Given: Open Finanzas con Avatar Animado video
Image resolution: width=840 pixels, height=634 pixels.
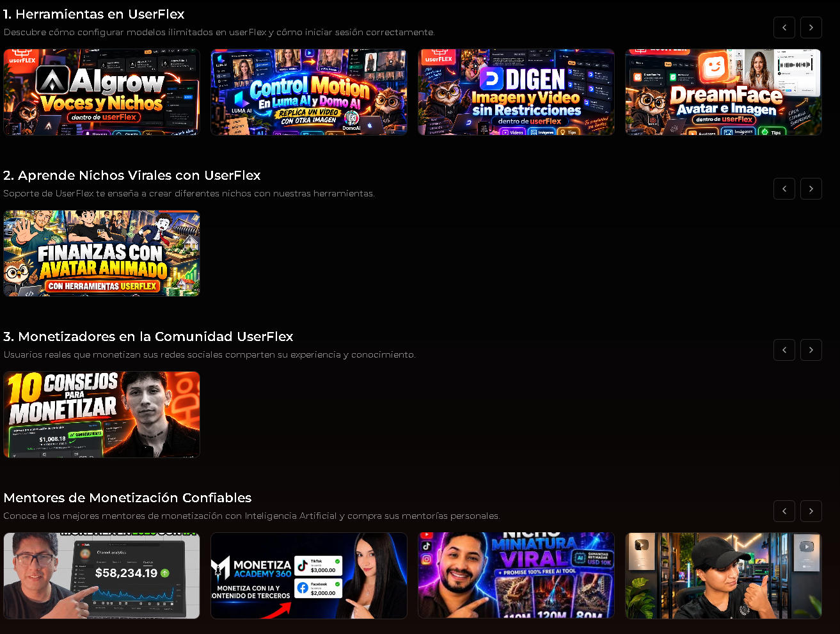Looking at the screenshot, I should coord(102,253).
